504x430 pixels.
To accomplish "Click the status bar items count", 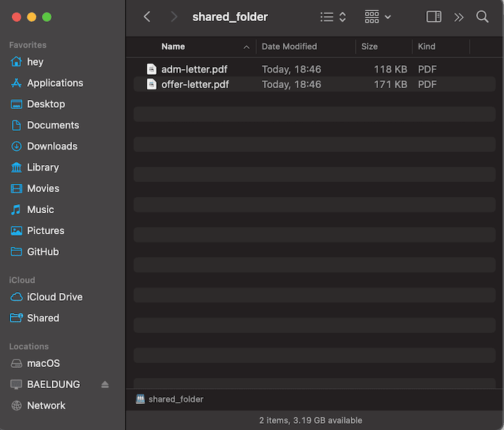I will (x=311, y=420).
